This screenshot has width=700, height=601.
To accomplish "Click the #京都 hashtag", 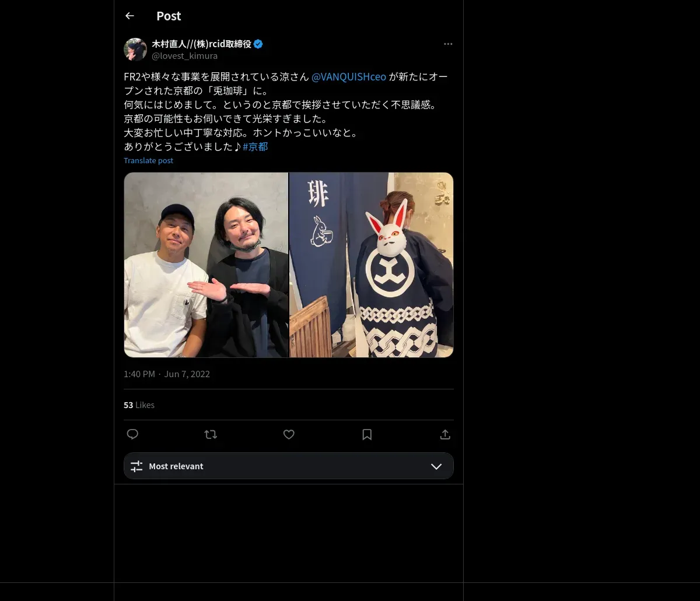I will (256, 147).
